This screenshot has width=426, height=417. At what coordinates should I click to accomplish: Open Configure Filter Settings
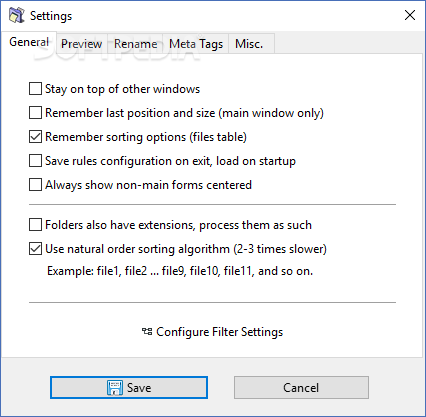pos(213,332)
